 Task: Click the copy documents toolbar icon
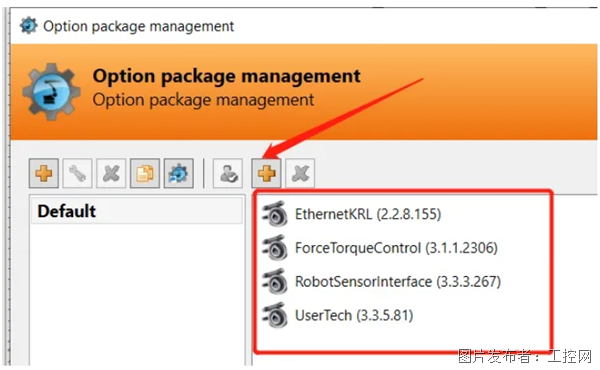coord(145,173)
